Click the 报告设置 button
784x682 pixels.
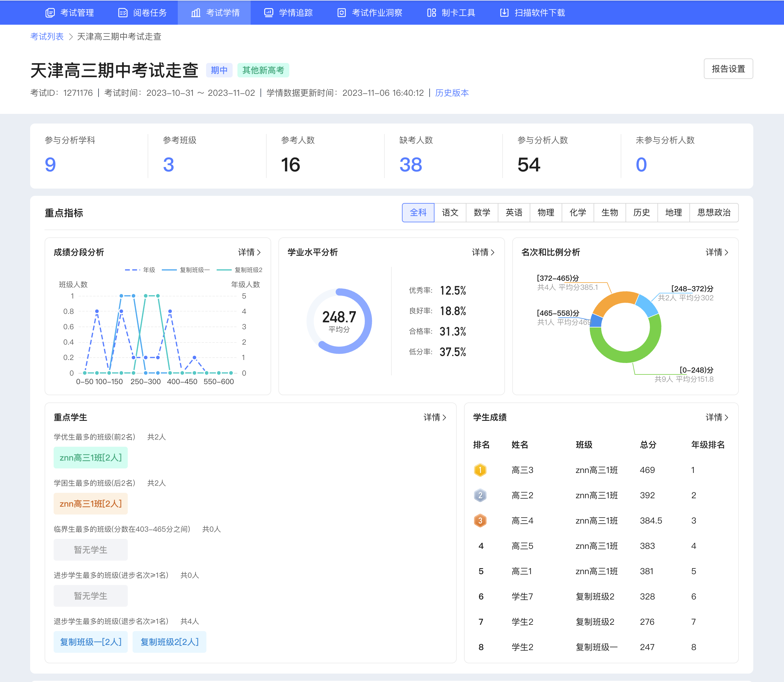[x=728, y=69]
